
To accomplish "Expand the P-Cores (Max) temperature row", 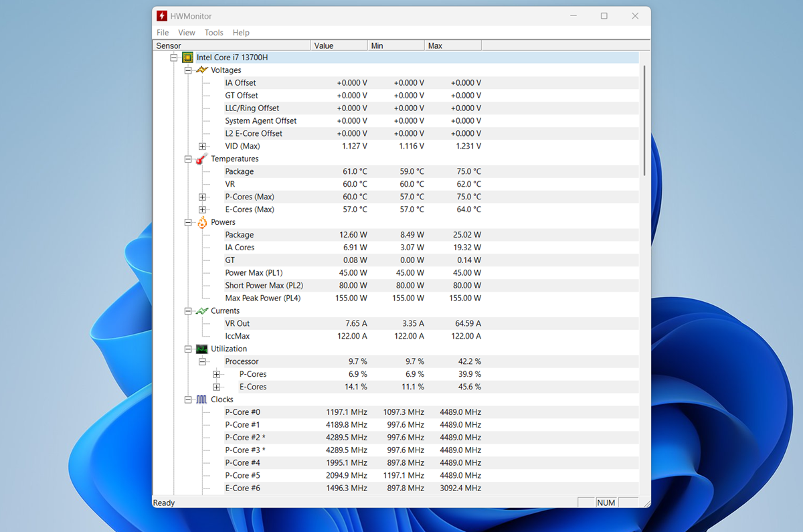I will (x=202, y=197).
